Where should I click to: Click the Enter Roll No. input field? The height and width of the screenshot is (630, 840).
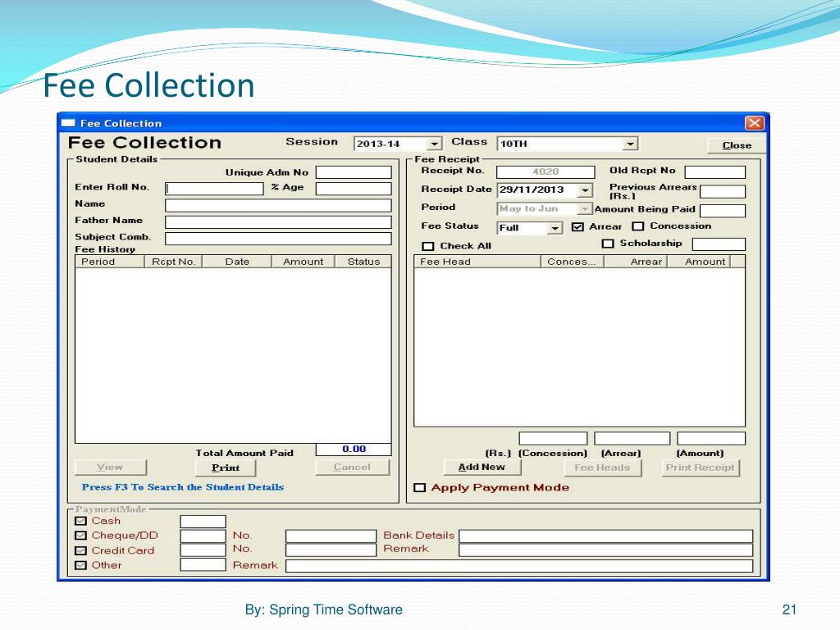pos(214,188)
